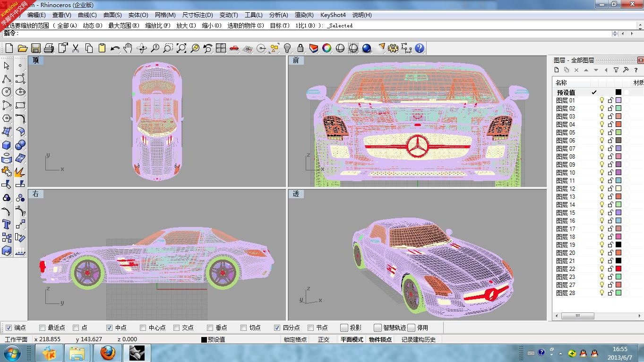
Task: Click the four-viewport layout icon
Action: (x=221, y=48)
